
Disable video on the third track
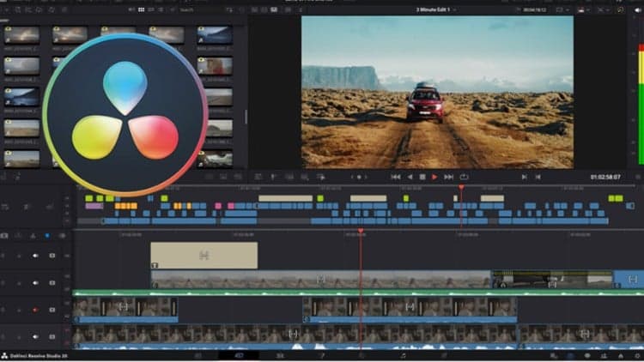coord(52,310)
